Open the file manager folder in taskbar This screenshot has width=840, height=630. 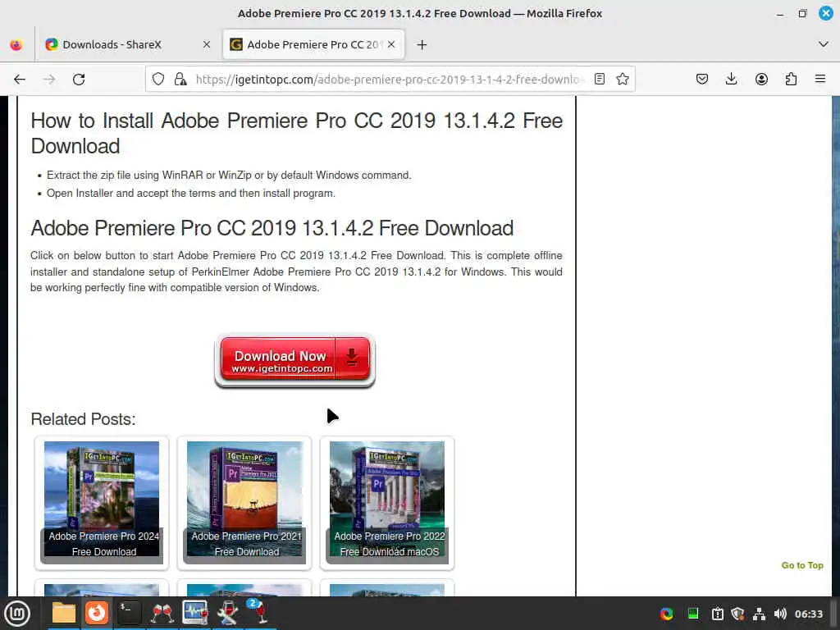coord(64,613)
